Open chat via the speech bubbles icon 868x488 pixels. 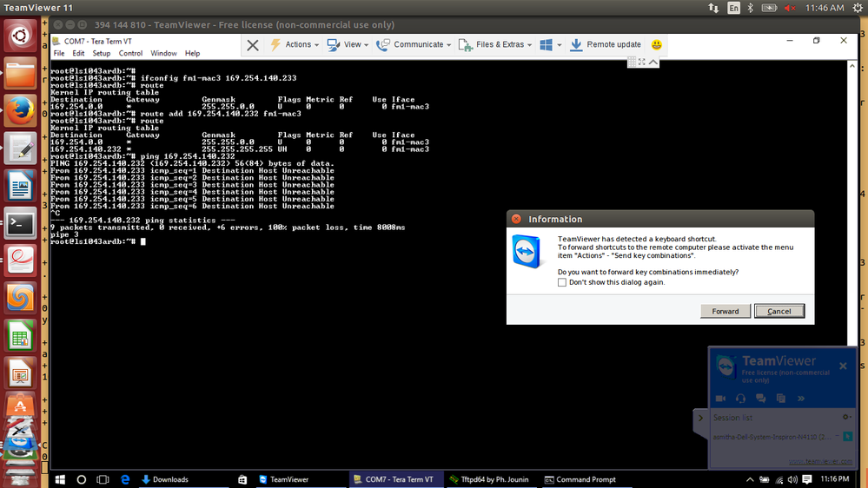[760, 399]
